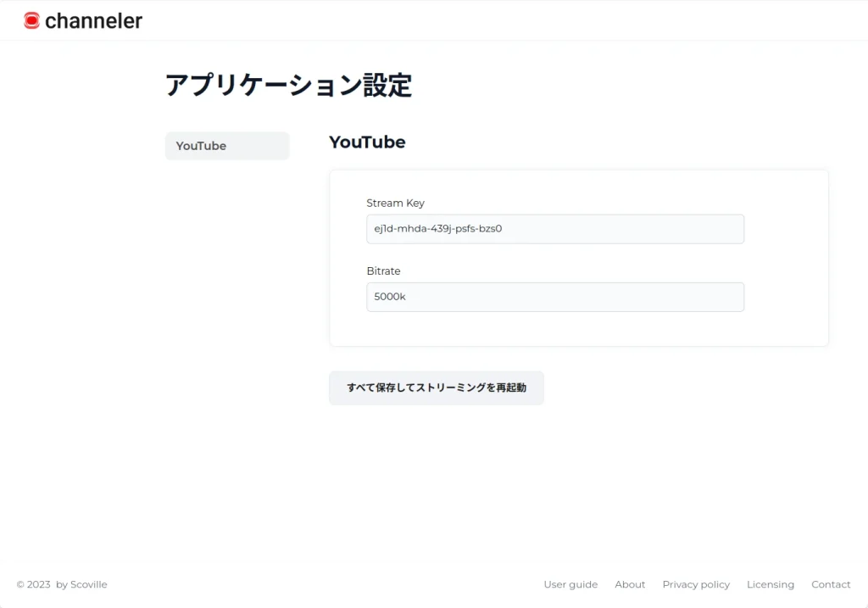
Task: Open the About footer link
Action: click(x=630, y=584)
